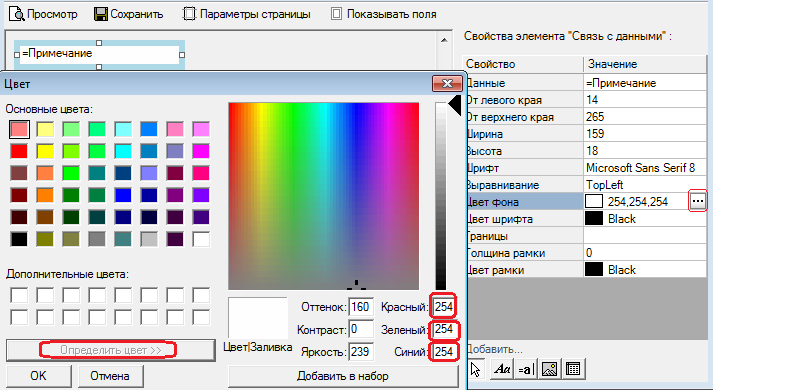Click the Шрифт value Microsoft Sans Serif 8
792x390 pixels.
click(645, 168)
